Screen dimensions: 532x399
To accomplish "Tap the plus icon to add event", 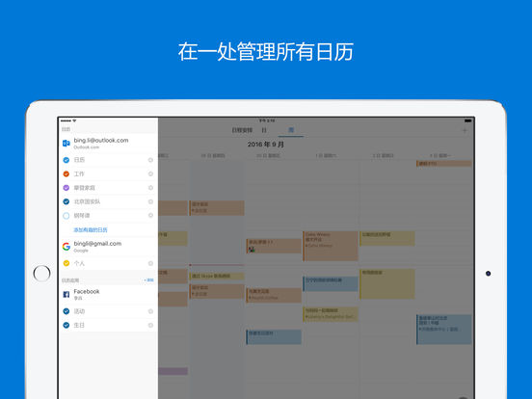I will [465, 130].
